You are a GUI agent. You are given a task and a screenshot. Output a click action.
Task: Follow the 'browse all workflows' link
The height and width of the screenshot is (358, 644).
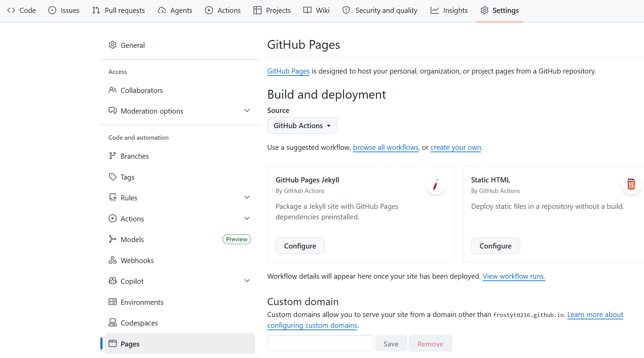tap(385, 147)
